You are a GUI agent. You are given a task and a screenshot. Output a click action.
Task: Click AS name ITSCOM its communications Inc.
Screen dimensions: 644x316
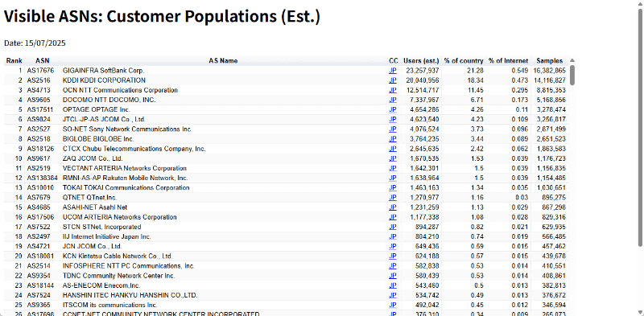pos(110,306)
